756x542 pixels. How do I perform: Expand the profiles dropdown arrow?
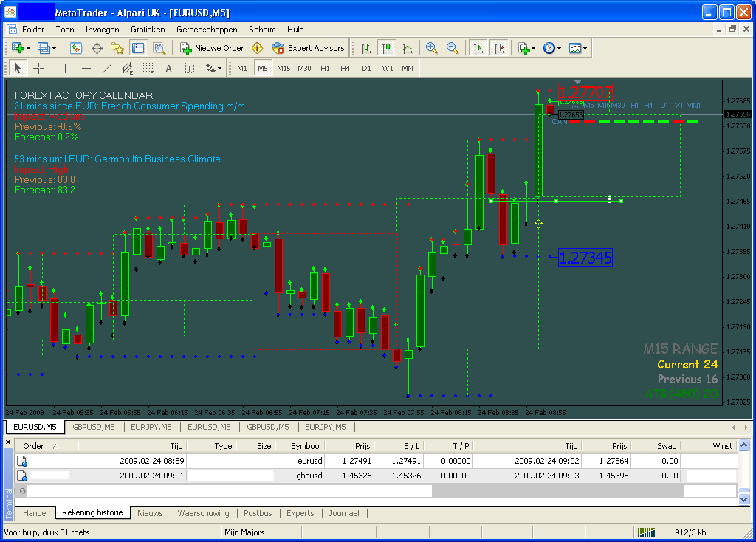[x=55, y=48]
